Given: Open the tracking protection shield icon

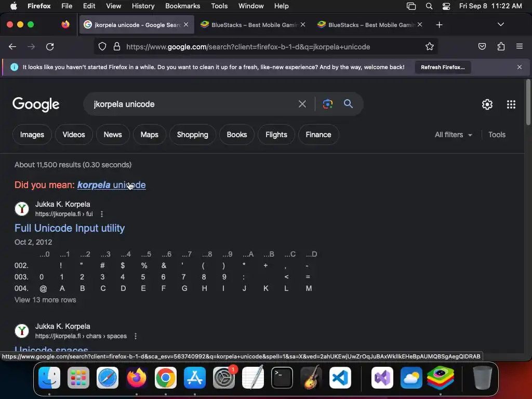Looking at the screenshot, I should [102, 47].
